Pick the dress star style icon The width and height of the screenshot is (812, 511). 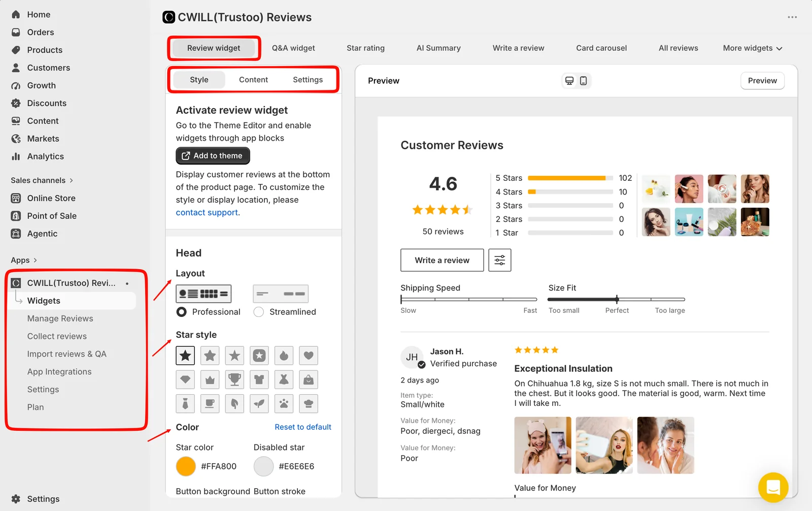[x=284, y=379]
